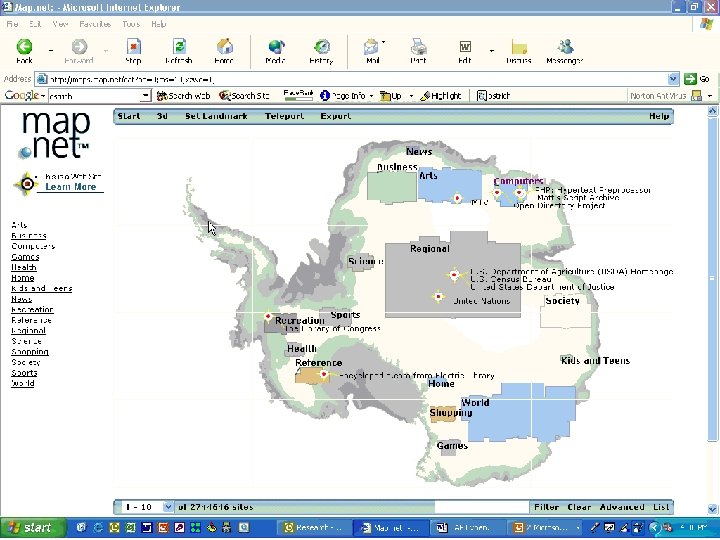Open the Discuss toolbar icon
Screen dimensions: 720x540
(519, 47)
